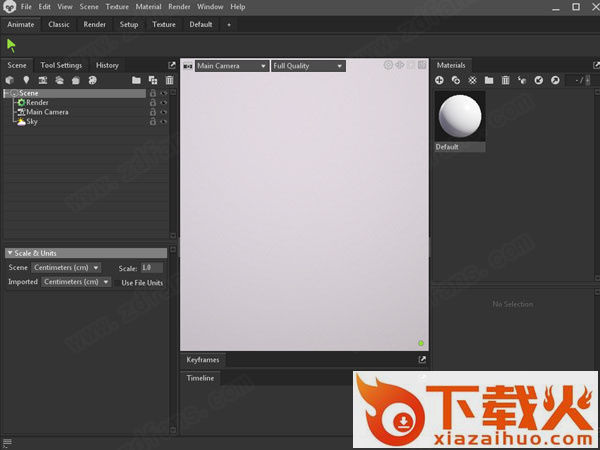Create a new material with plus icon
The width and height of the screenshot is (600, 450).
point(439,80)
